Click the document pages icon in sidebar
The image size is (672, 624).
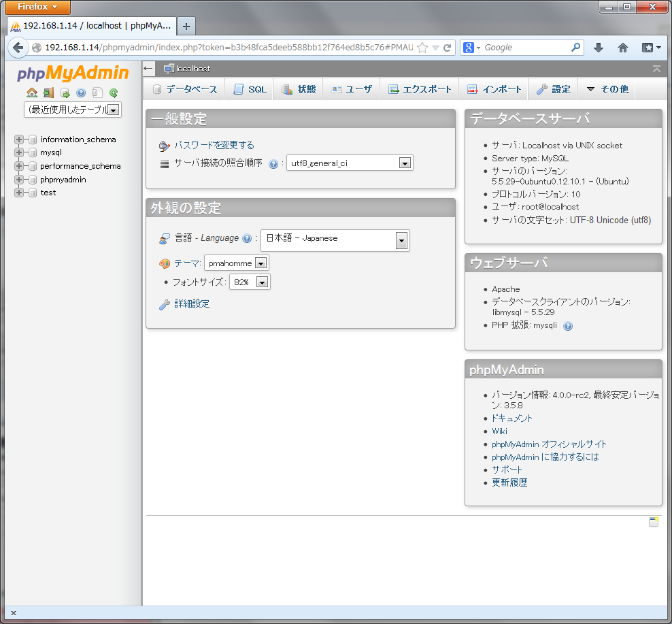tap(97, 93)
